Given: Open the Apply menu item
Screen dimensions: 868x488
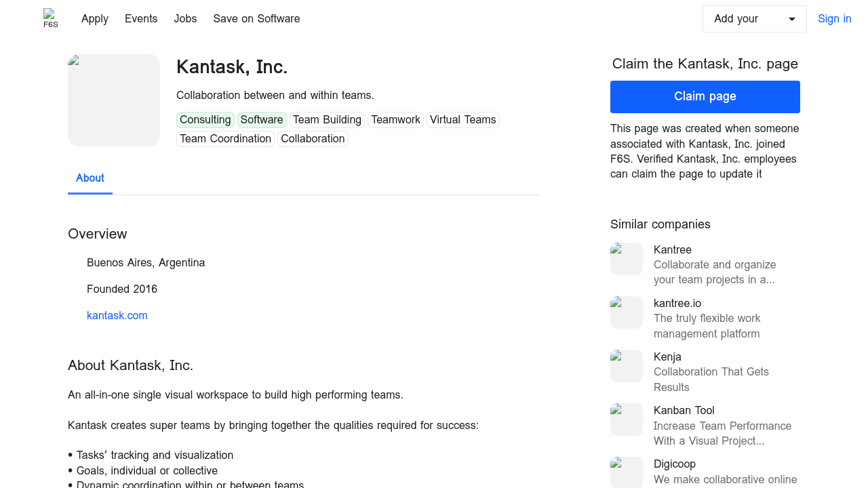Looking at the screenshot, I should tap(95, 19).
